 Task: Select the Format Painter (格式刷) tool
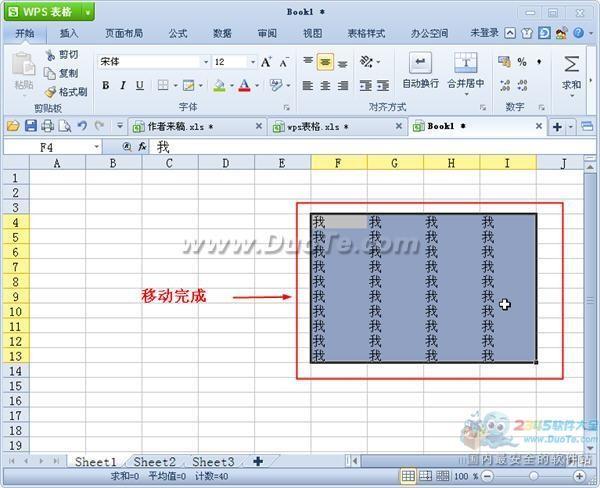51,91
